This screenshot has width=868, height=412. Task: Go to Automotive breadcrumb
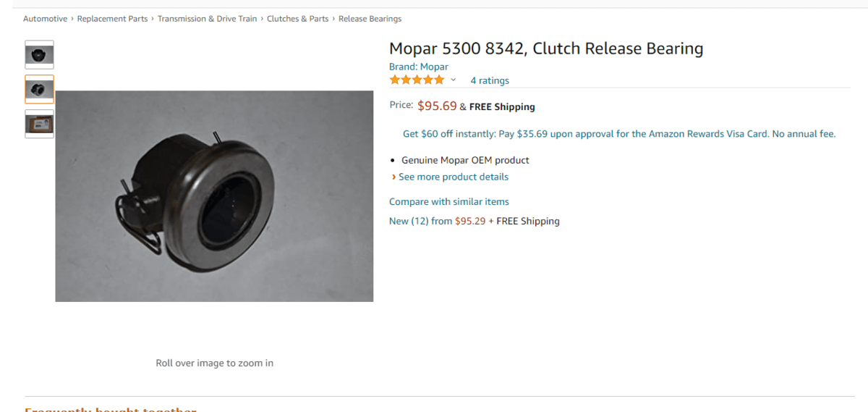pyautogui.click(x=45, y=19)
